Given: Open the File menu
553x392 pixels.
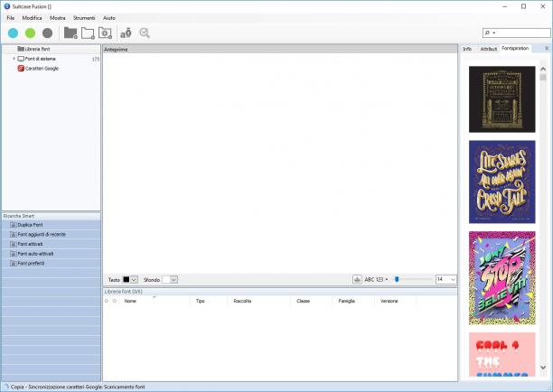Looking at the screenshot, I should [x=11, y=18].
